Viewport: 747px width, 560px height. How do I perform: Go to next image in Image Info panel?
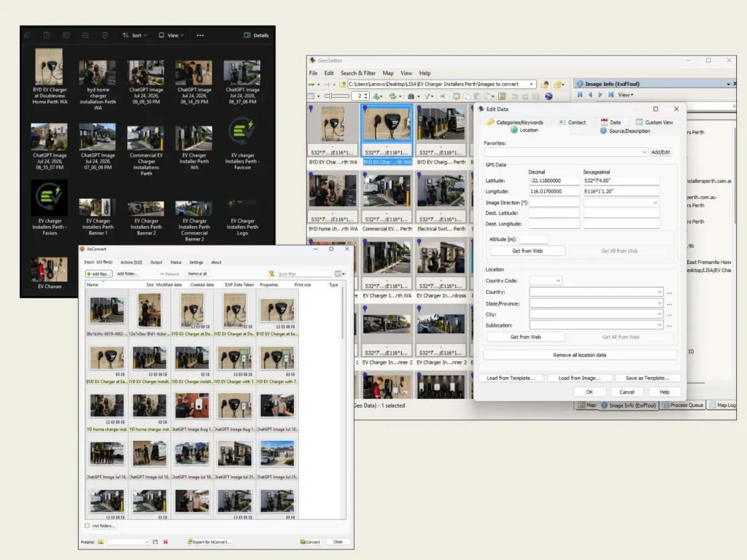[600, 95]
